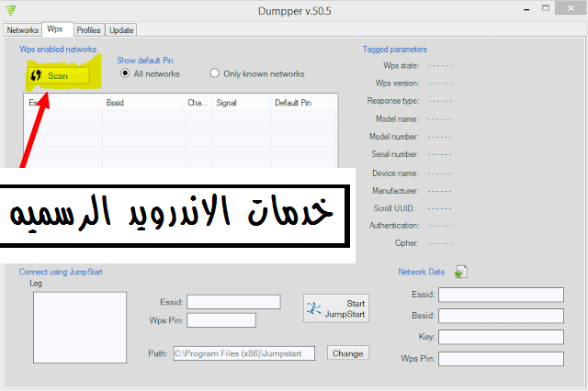Click the Cha... channel column header

point(198,103)
